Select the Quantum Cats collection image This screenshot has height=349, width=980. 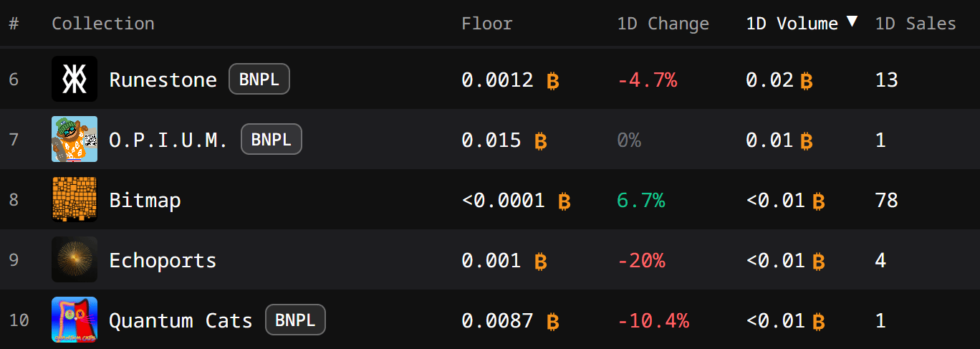(75, 320)
